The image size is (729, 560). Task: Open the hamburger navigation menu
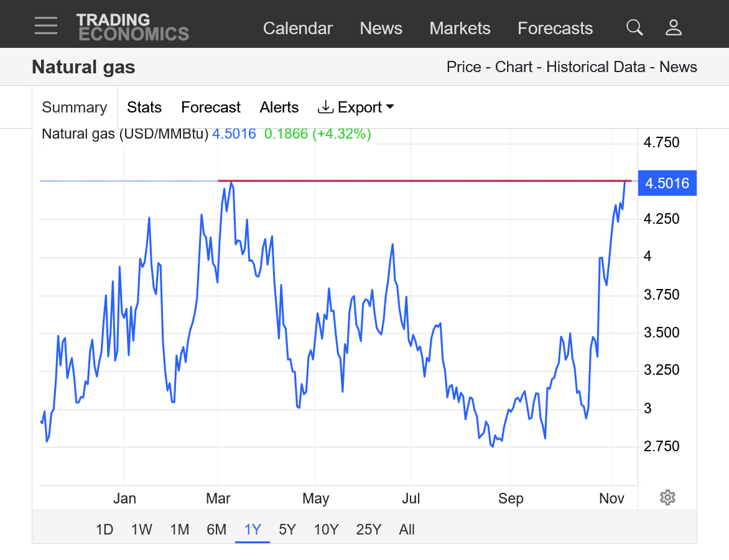pos(46,25)
